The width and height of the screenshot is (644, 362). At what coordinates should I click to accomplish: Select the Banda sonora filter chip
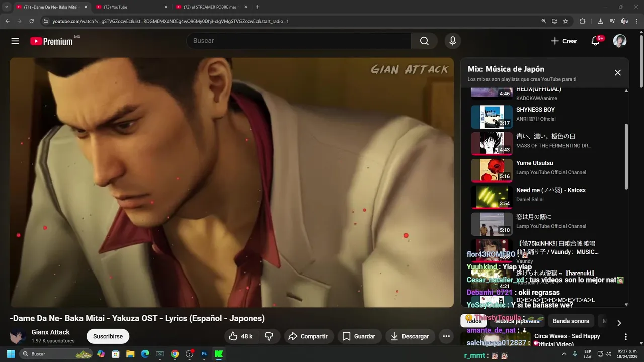[571, 321]
